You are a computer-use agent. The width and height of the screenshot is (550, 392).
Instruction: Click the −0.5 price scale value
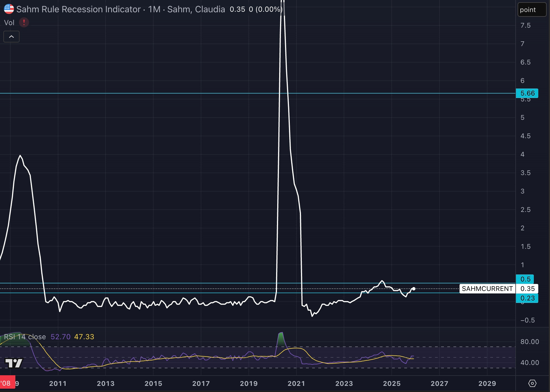click(x=527, y=320)
